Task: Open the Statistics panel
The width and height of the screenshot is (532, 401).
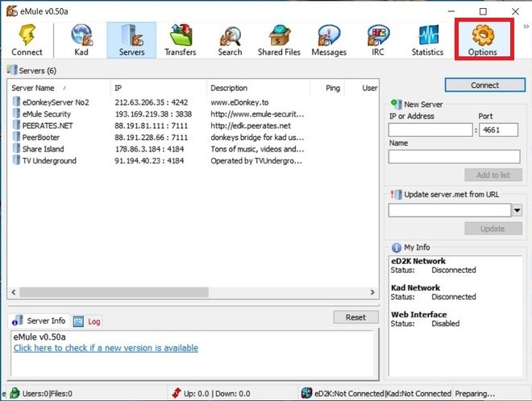Action: point(427,40)
